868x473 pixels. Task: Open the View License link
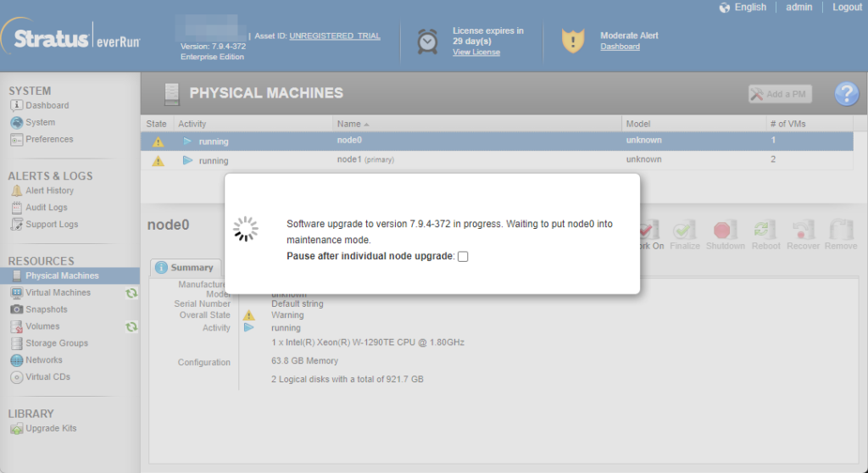pyautogui.click(x=476, y=52)
